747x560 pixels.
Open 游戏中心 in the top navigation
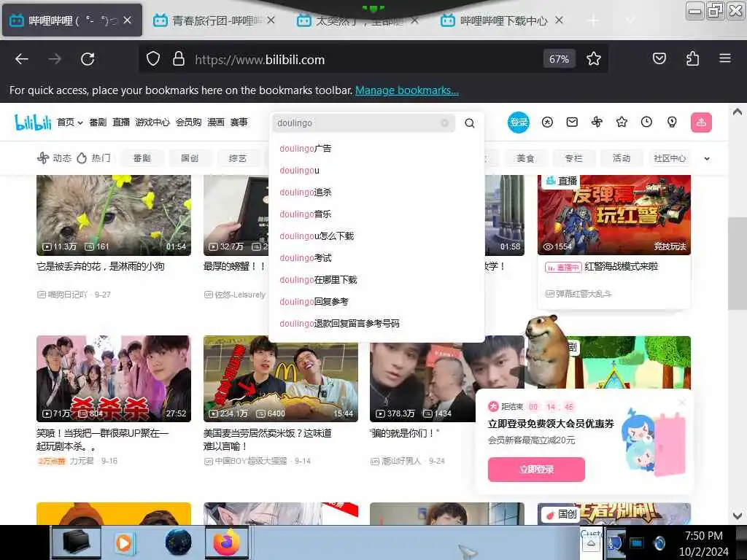pos(152,122)
